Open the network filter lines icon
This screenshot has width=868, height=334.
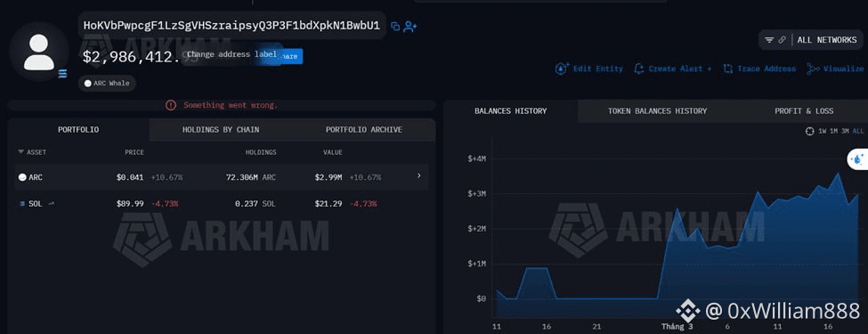point(769,40)
